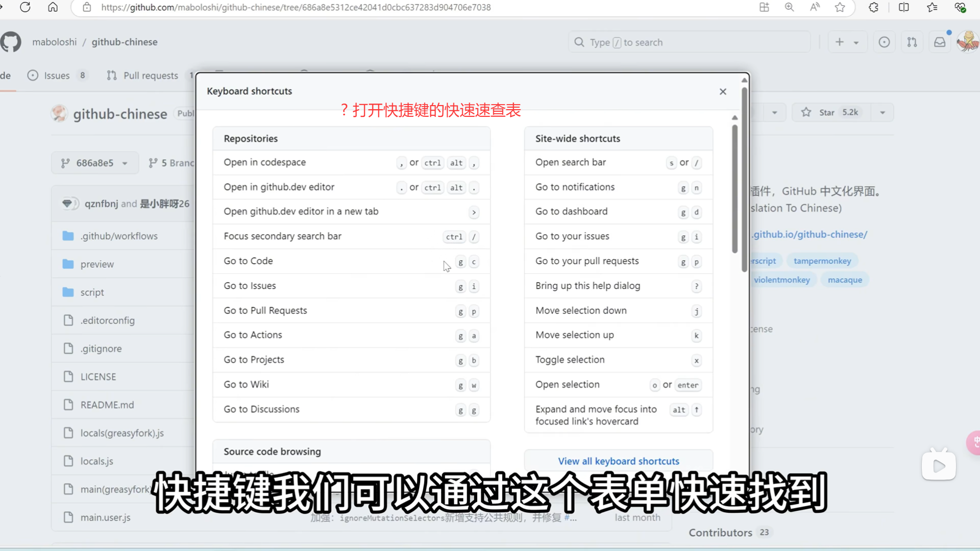
Task: Click the issues circle icon in header
Action: [884, 42]
